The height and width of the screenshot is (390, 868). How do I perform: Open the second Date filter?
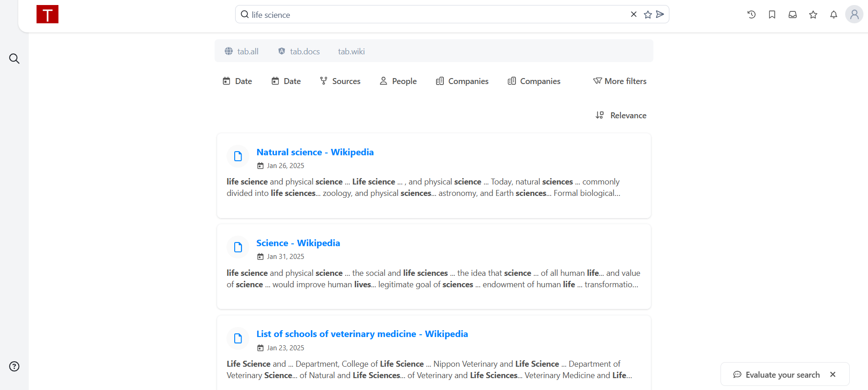(x=286, y=81)
